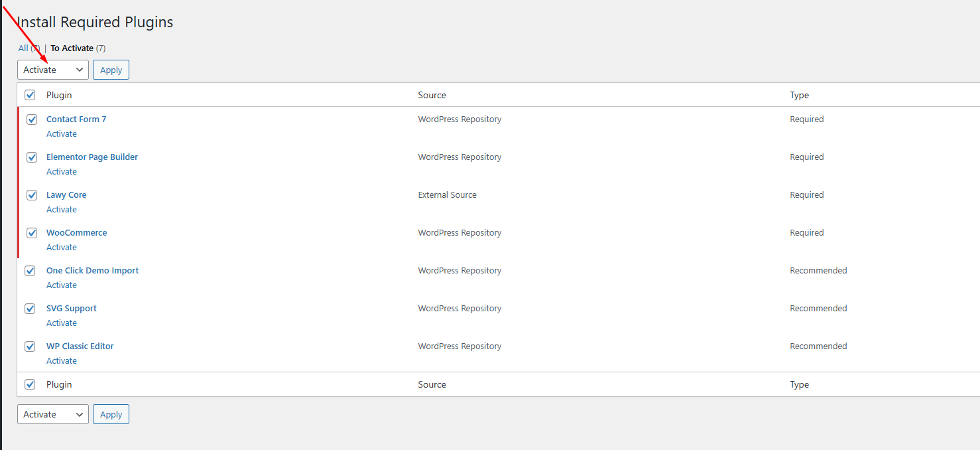The width and height of the screenshot is (980, 450).
Task: Uncheck the Lawy Core checkbox
Action: tap(31, 195)
